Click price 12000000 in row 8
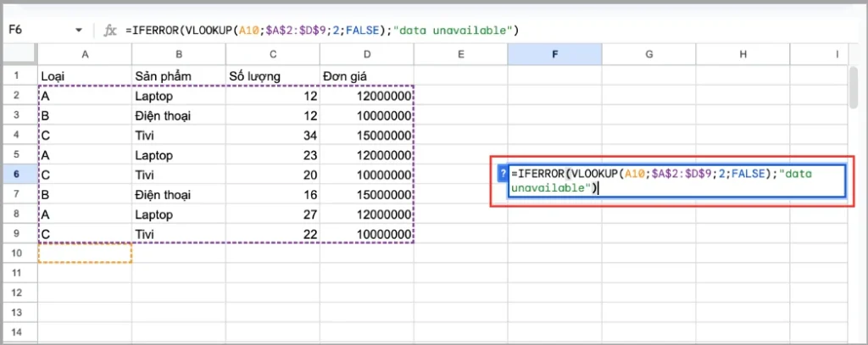The width and height of the screenshot is (868, 345). click(367, 214)
